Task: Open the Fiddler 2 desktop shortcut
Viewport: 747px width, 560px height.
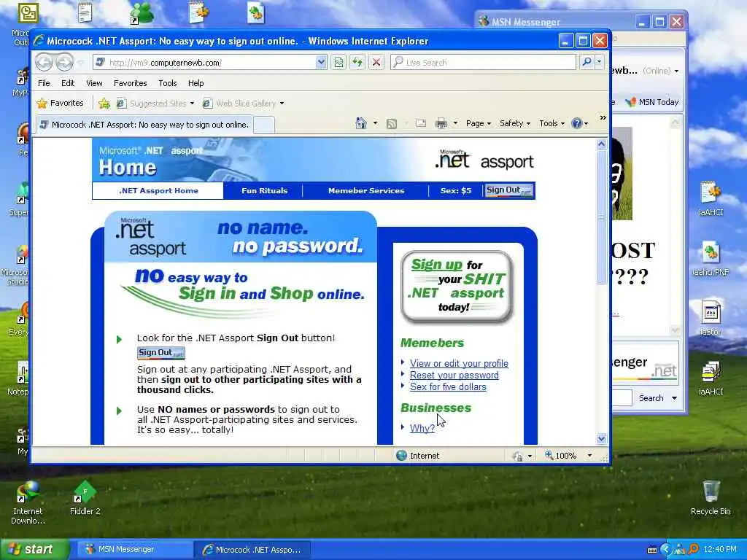Action: pyautogui.click(x=85, y=498)
